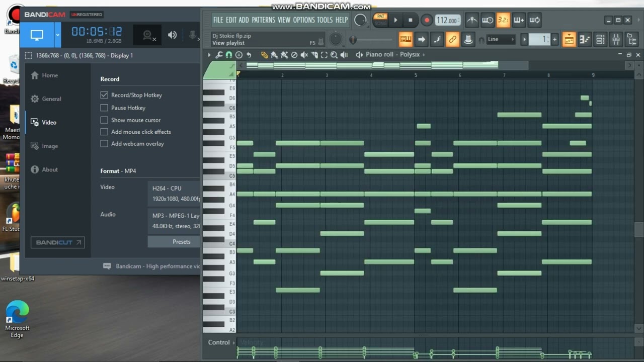Toggle Bandicam webcam overlay icon
Viewport: 644px width, 362px height.
point(148,35)
